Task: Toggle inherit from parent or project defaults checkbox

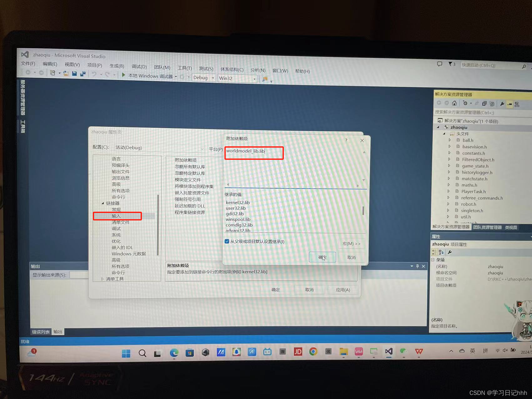Action: tap(227, 241)
